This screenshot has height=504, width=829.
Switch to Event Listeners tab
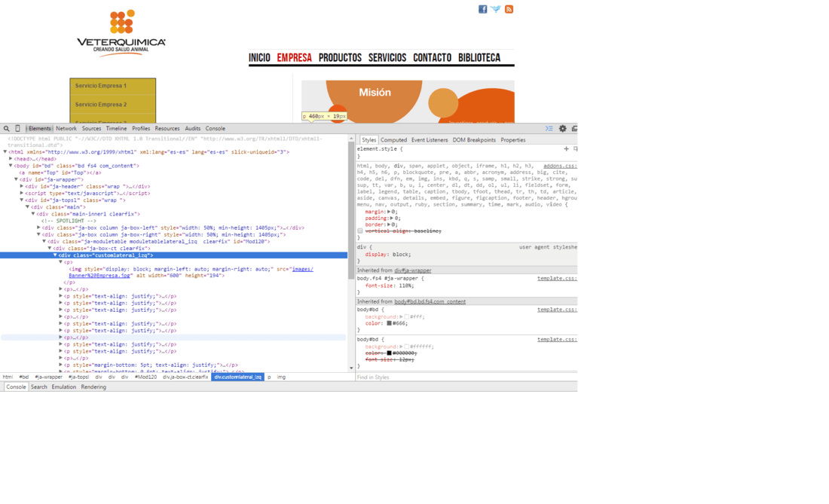click(x=430, y=140)
